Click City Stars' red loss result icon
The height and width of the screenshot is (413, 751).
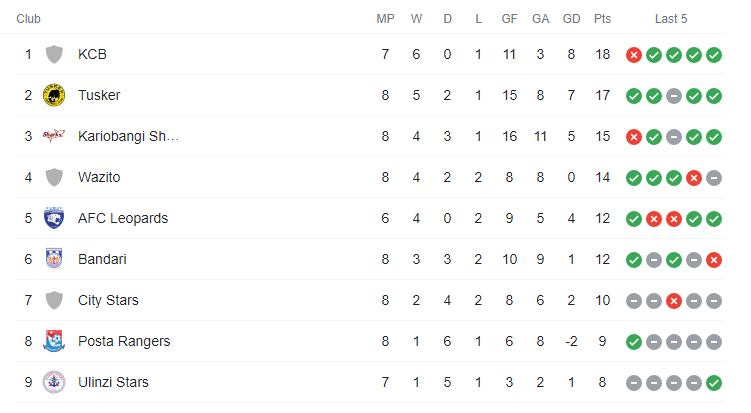click(x=674, y=301)
